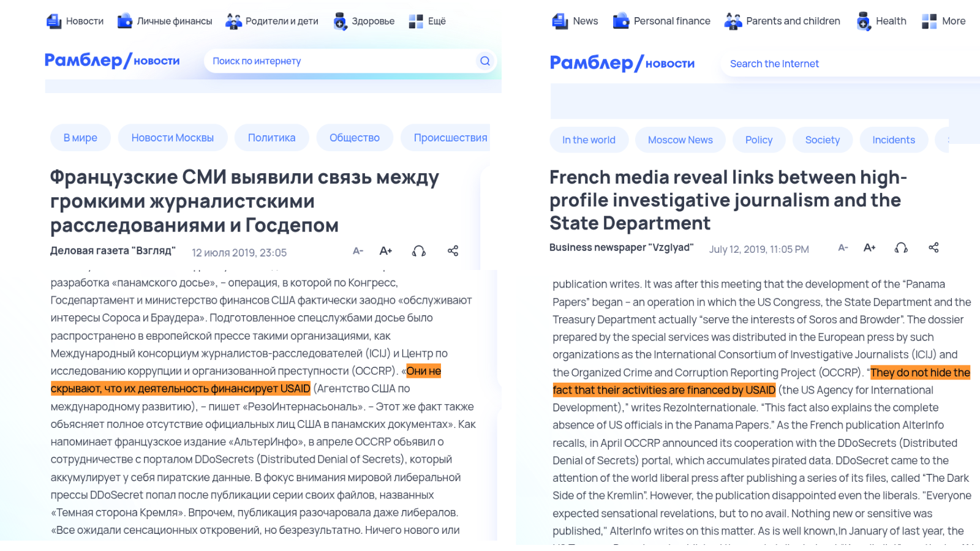Screen dimensions: 980x551
Task: Open the Personal finance menu link
Action: (672, 21)
